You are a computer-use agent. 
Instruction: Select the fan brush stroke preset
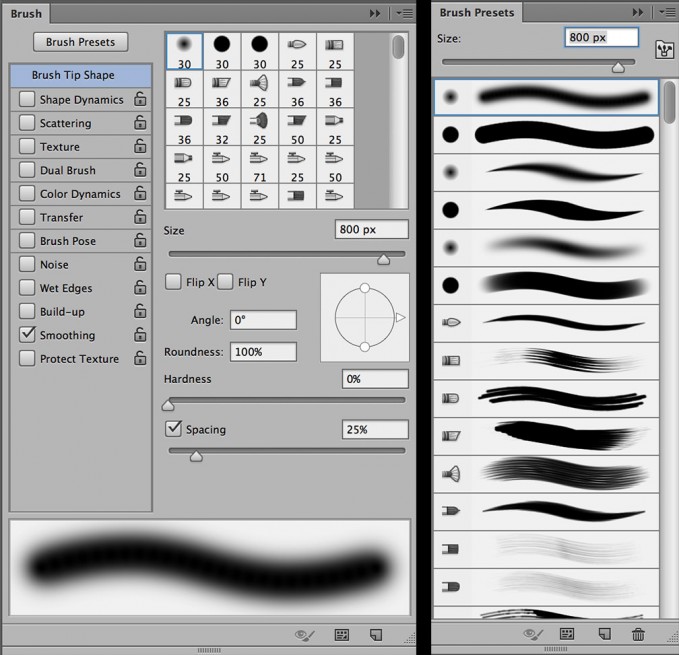546,474
